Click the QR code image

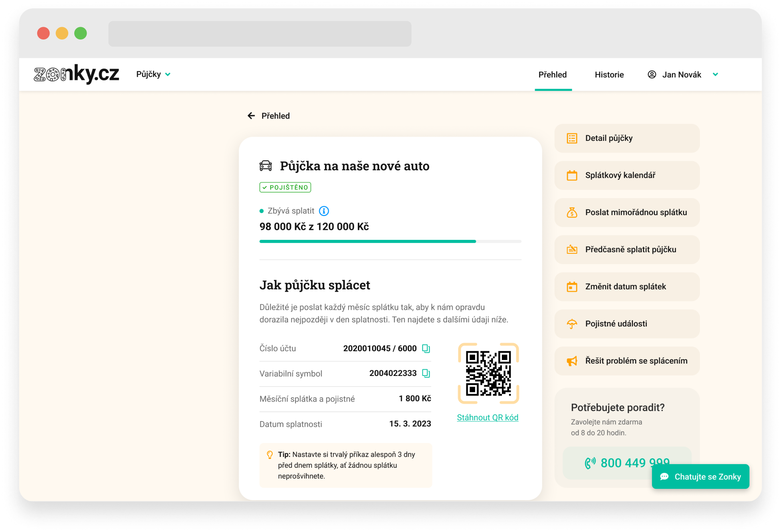click(488, 374)
